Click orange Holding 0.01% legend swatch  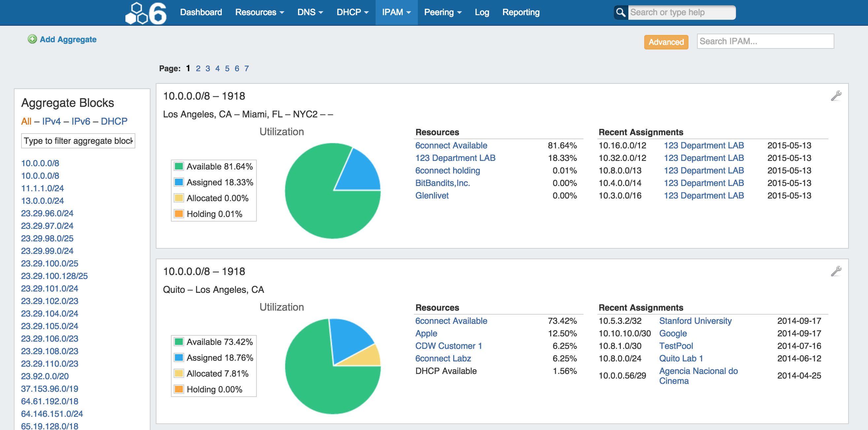click(179, 213)
